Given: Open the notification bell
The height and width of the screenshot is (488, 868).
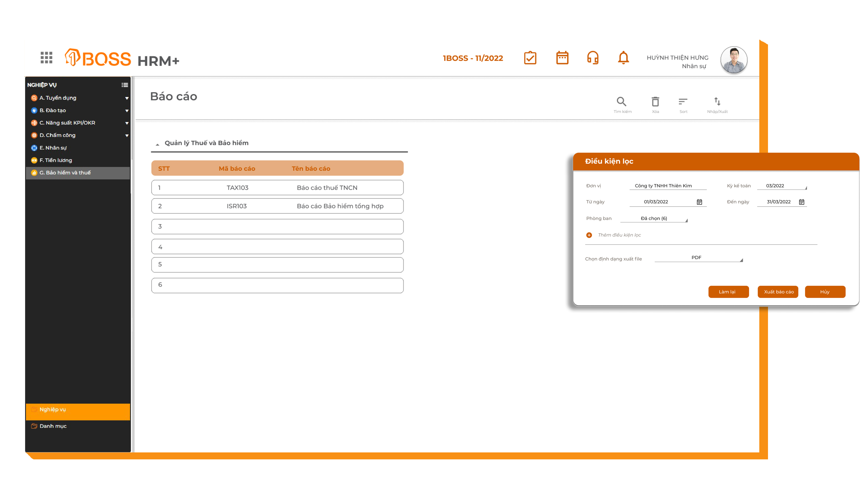Looking at the screenshot, I should [623, 58].
